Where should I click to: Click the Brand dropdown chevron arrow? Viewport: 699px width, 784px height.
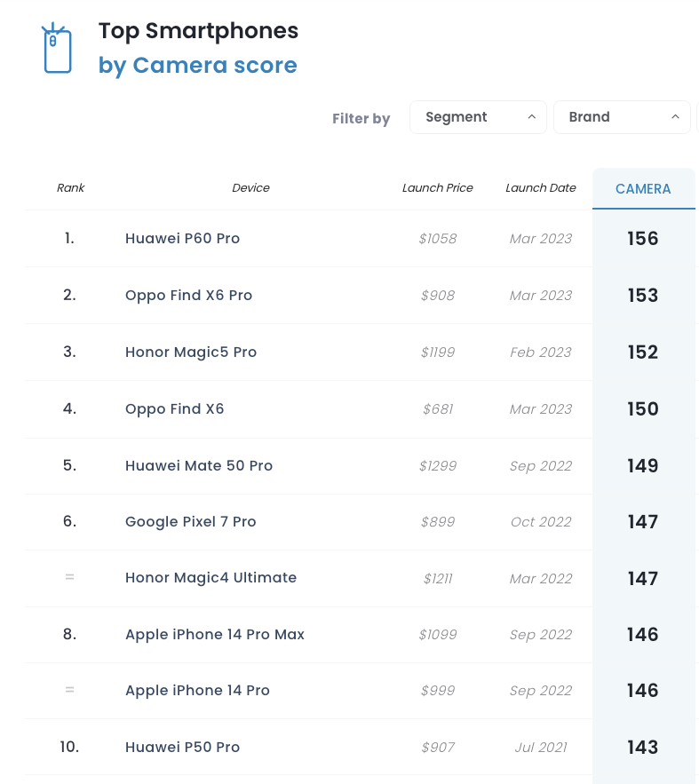675,117
